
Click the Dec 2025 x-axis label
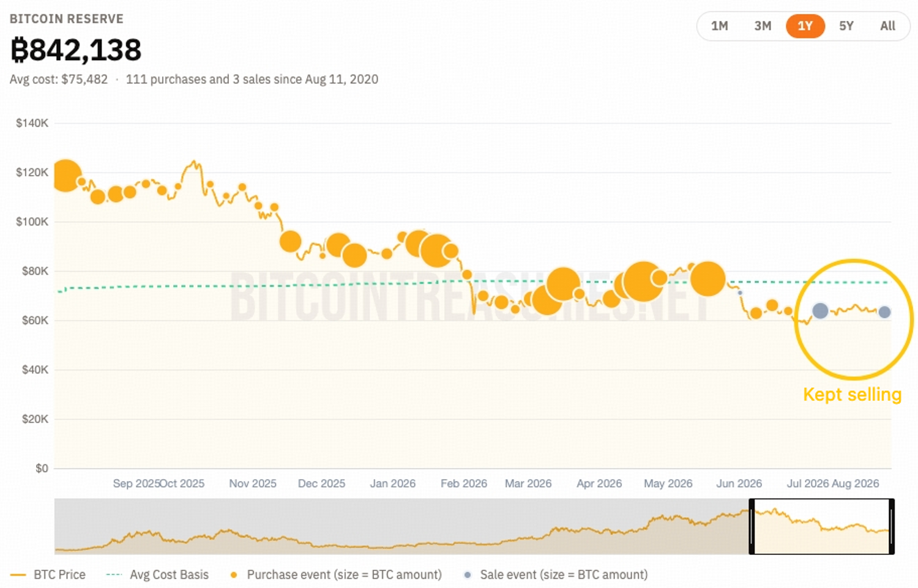pos(321,483)
